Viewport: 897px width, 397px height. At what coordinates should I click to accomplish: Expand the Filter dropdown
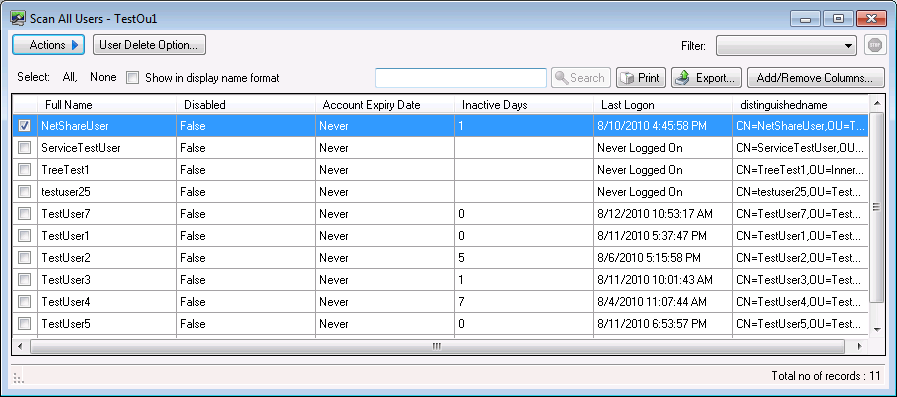point(786,46)
